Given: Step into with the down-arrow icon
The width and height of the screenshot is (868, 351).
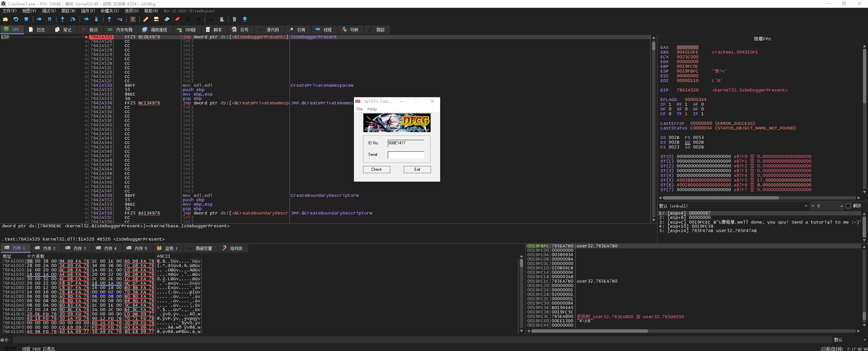Looking at the screenshot, I should (62, 19).
